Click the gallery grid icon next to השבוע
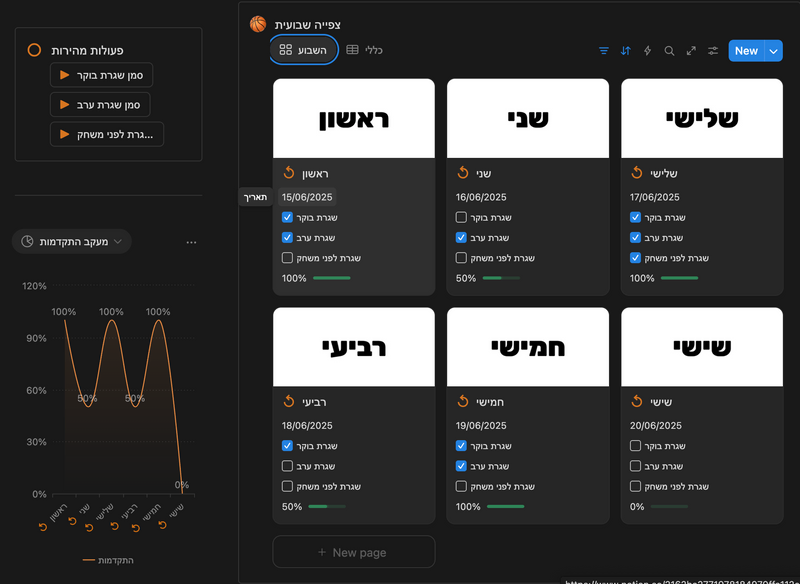Viewport: 800px width, 584px height. click(286, 49)
